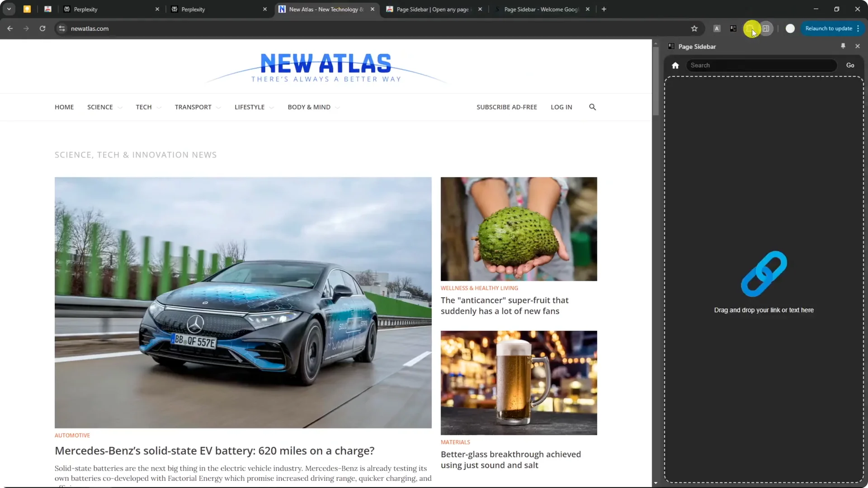Image resolution: width=868 pixels, height=488 pixels.
Task: Expand the SCIENCE navigation dropdown
Action: (119, 107)
